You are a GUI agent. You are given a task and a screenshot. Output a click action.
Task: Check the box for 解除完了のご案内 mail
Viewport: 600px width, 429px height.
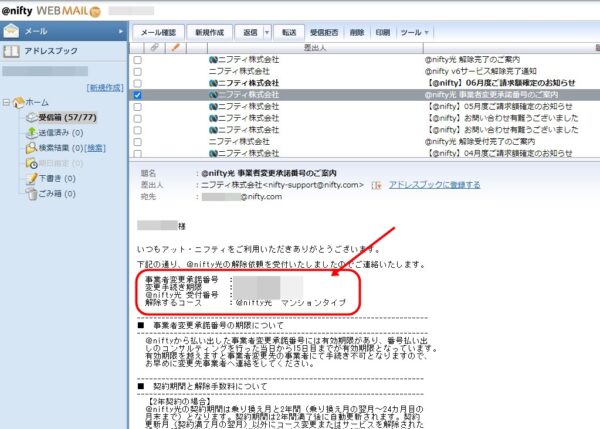point(137,60)
